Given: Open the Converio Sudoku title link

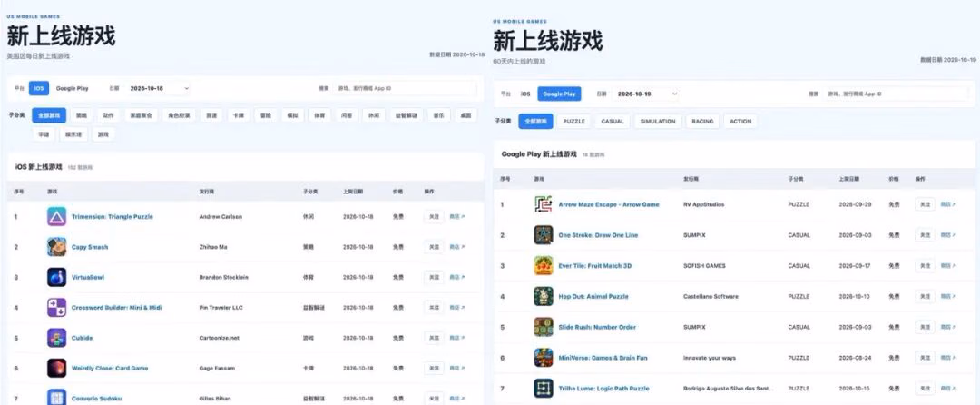Looking at the screenshot, I should pos(96,398).
